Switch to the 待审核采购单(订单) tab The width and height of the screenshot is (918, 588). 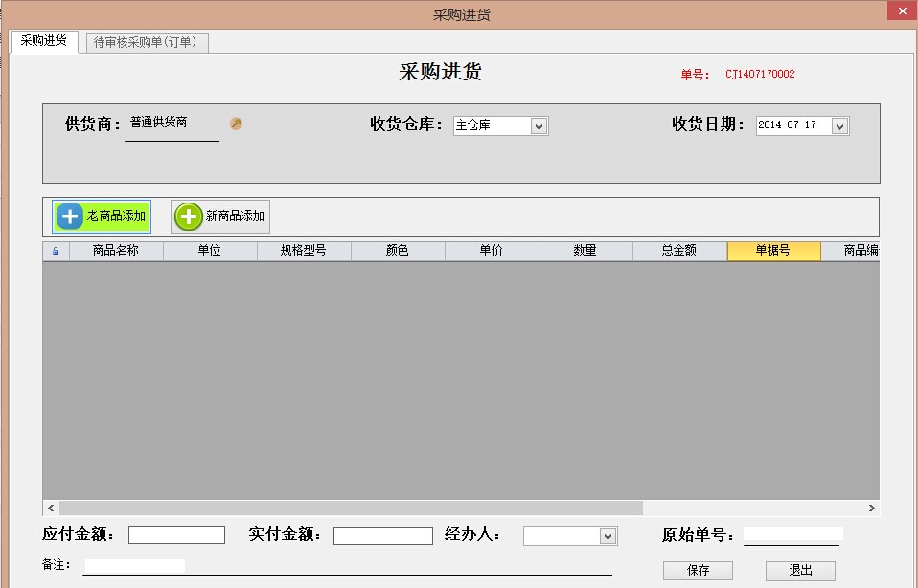(x=147, y=42)
